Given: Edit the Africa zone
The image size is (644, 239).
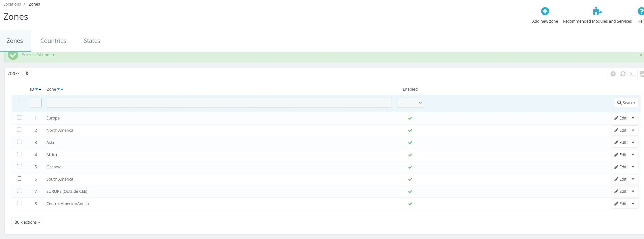Looking at the screenshot, I should [620, 155].
